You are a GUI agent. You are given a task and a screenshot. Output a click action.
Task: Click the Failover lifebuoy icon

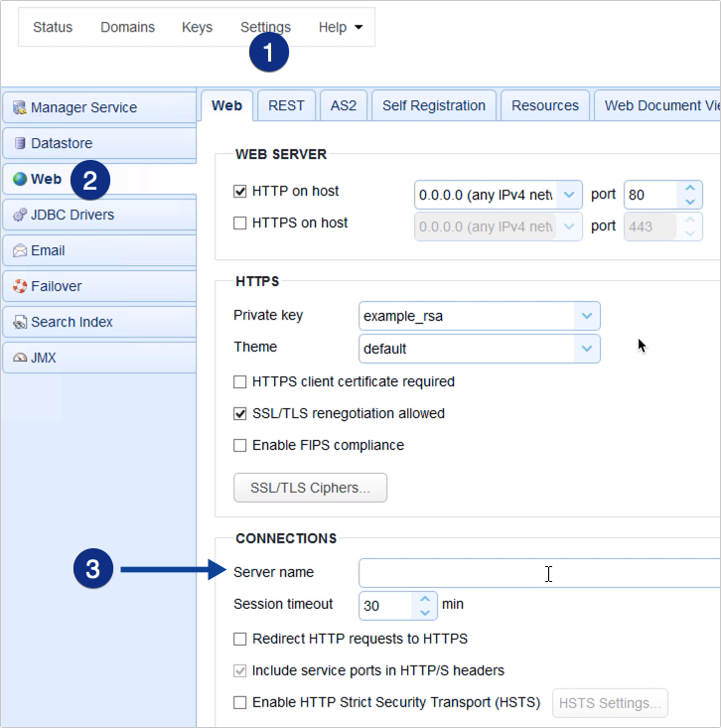(20, 287)
